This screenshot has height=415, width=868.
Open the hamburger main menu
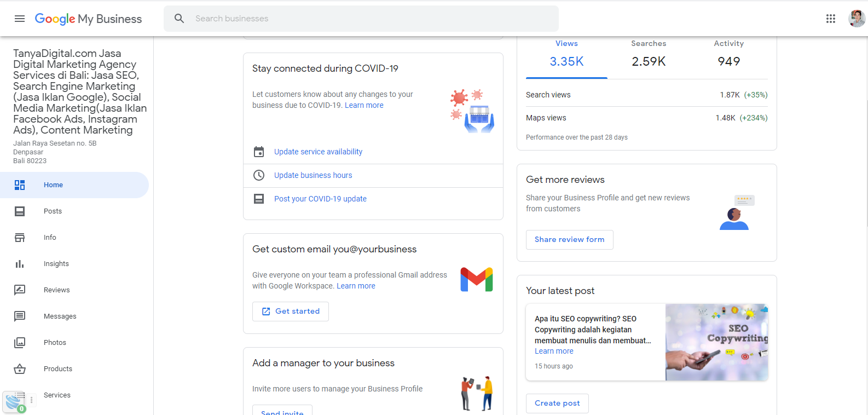point(20,19)
